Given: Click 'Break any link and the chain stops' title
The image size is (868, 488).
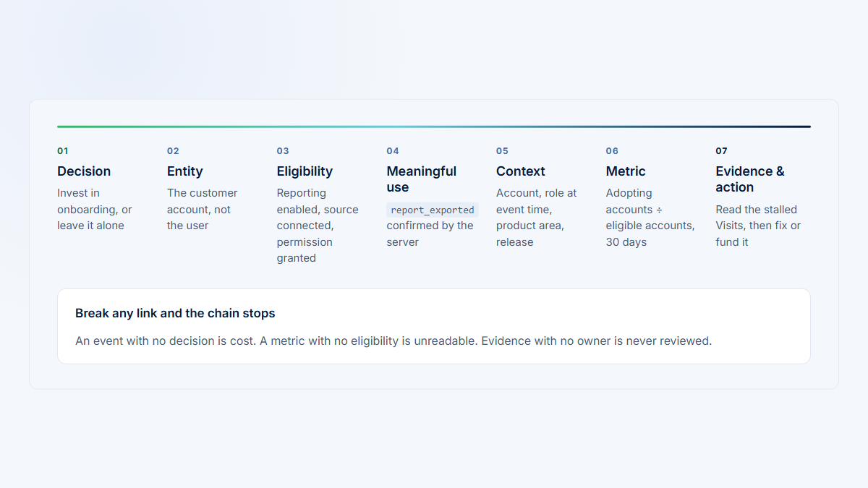Looking at the screenshot, I should (x=175, y=314).
